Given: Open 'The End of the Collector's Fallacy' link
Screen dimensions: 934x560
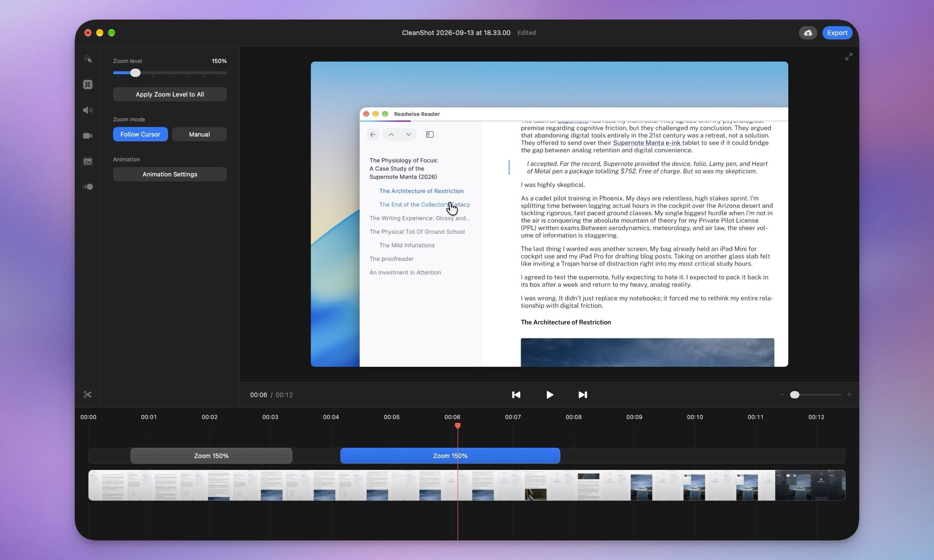Looking at the screenshot, I should pos(425,205).
